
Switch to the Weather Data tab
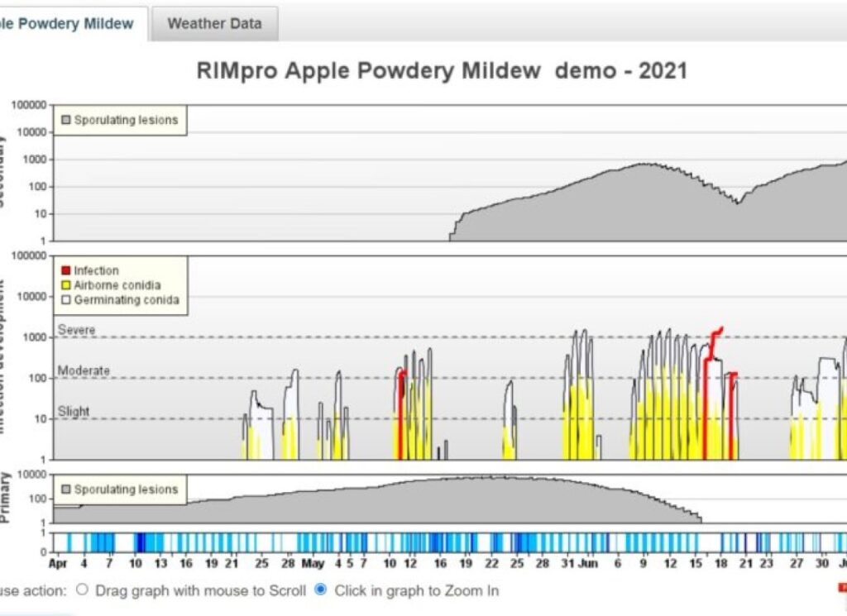tap(214, 24)
